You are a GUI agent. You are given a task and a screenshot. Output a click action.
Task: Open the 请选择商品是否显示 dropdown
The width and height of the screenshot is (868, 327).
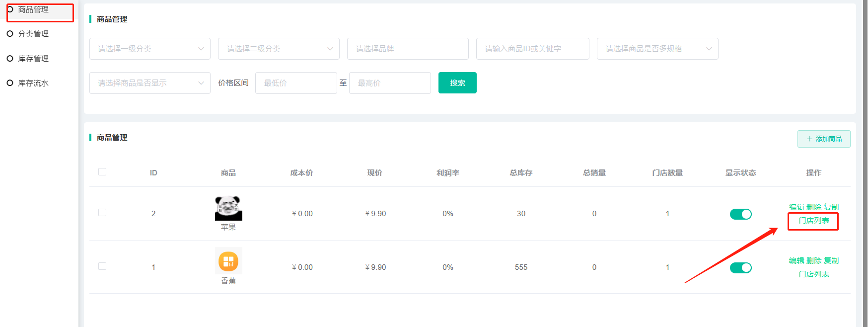coord(149,83)
